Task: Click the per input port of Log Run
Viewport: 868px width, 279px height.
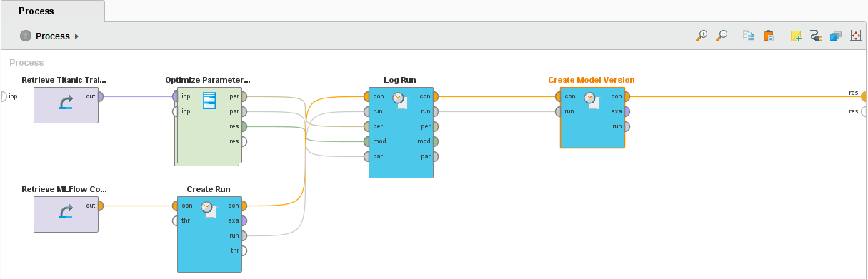Action: 367,126
